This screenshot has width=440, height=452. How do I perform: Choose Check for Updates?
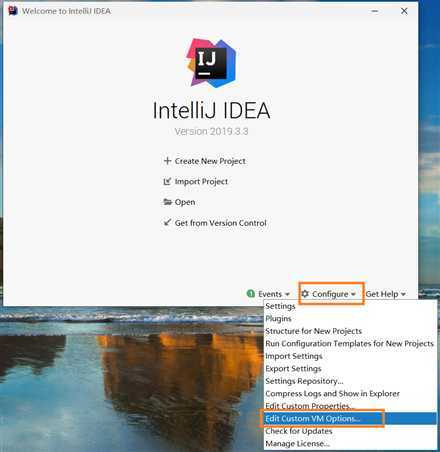(x=350, y=431)
